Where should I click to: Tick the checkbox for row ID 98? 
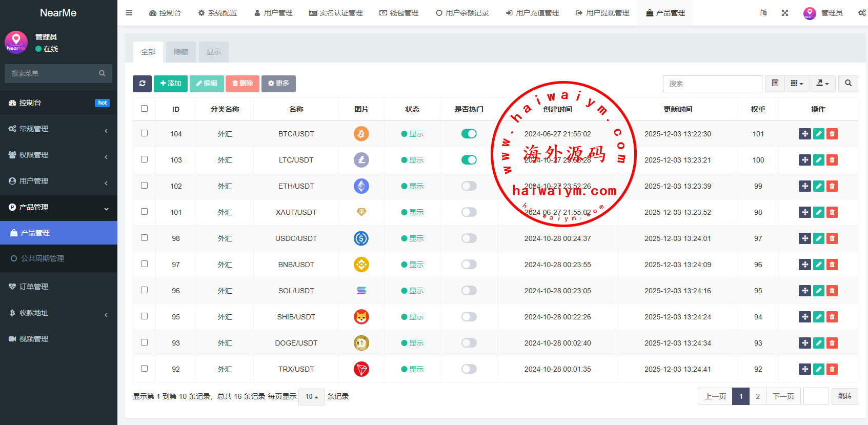point(144,238)
